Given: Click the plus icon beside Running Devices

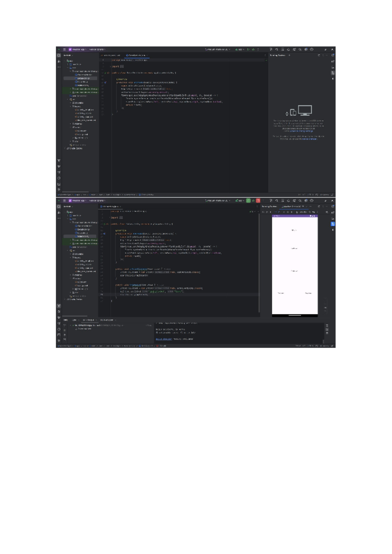Looking at the screenshot, I should tap(289, 56).
